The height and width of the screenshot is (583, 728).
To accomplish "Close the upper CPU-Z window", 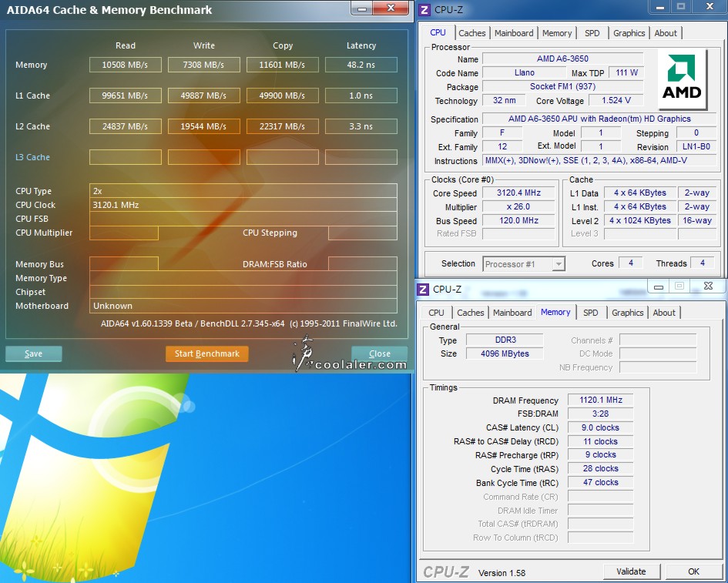I will pyautogui.click(x=710, y=7).
